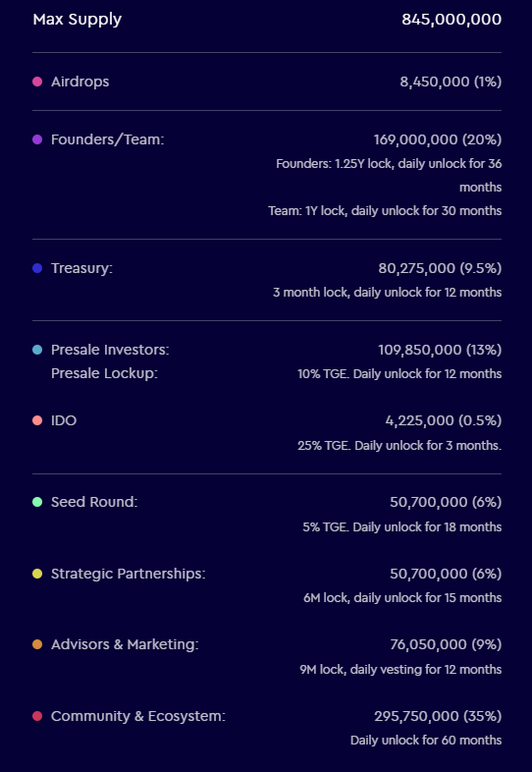Select the yellow Strategic Partnerships dot

[37, 574]
